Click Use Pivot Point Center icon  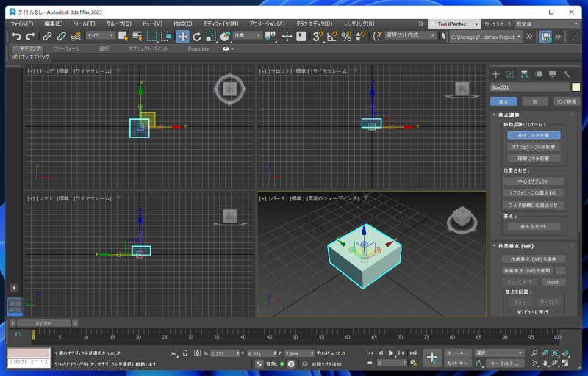tap(270, 36)
